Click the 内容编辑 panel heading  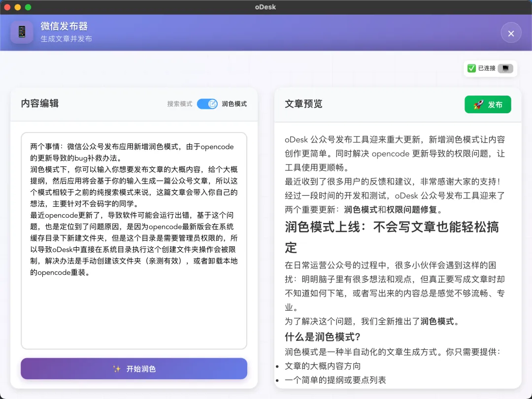pyautogui.click(x=40, y=103)
